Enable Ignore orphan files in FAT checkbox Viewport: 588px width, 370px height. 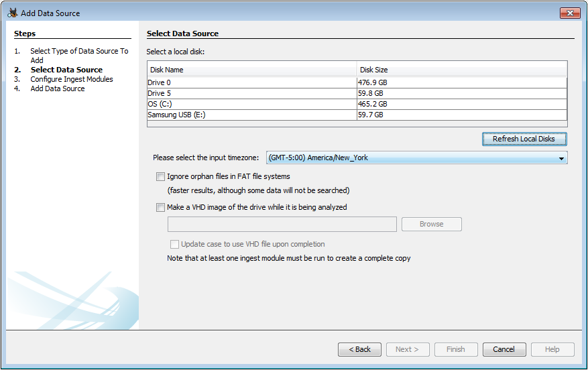pyautogui.click(x=160, y=177)
